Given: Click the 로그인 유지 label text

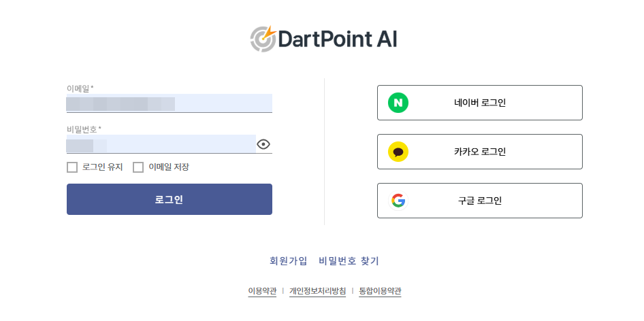Looking at the screenshot, I should coord(102,167).
